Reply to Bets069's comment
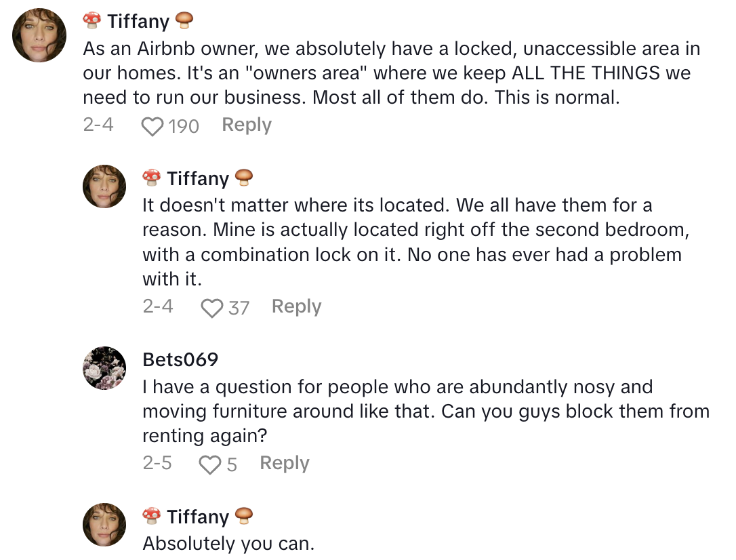The width and height of the screenshot is (736, 560). point(285,464)
